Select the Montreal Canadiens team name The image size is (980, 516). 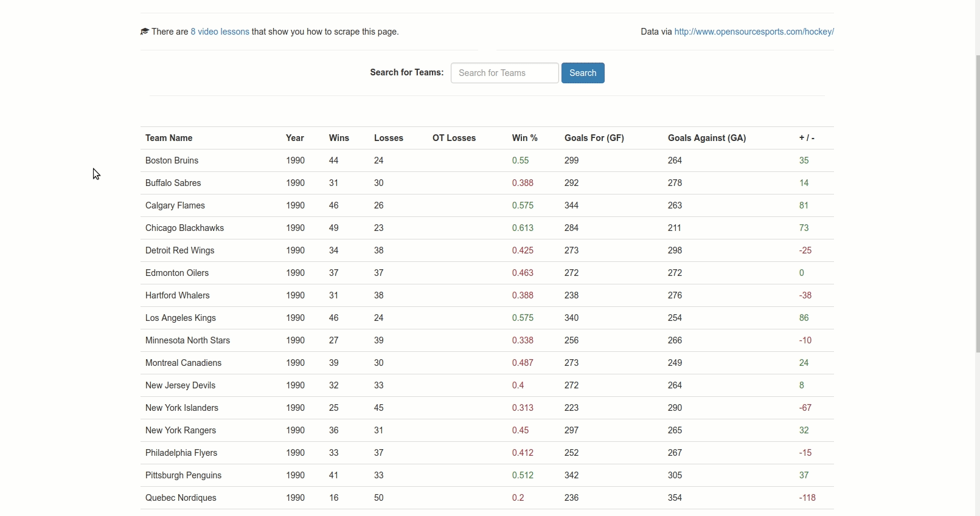coord(184,363)
